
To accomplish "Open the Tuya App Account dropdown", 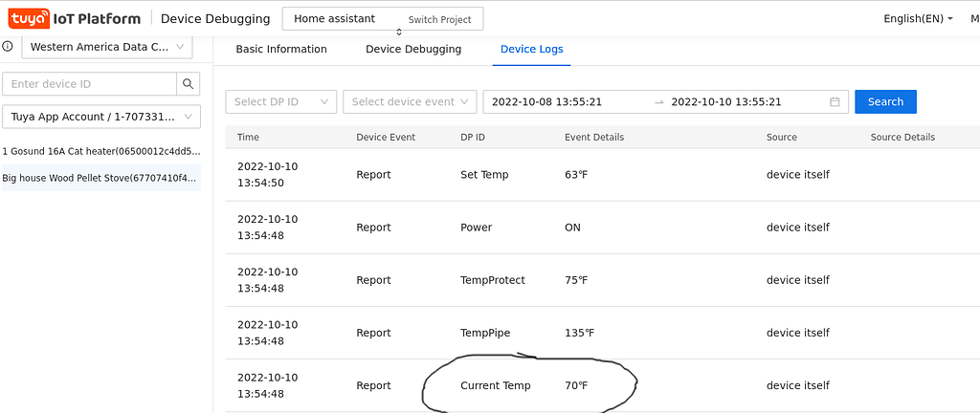I will coord(101,117).
